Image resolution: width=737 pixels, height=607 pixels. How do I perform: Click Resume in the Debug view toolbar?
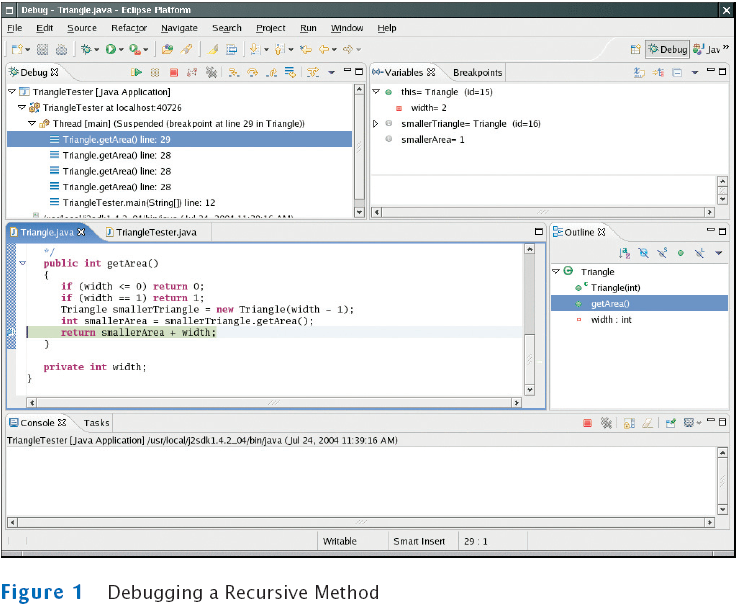click(136, 73)
